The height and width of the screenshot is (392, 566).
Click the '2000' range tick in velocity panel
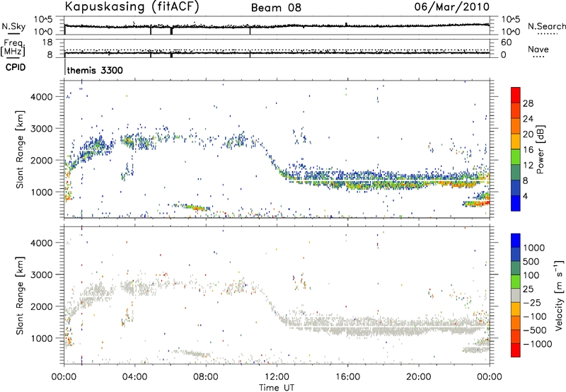(x=42, y=306)
